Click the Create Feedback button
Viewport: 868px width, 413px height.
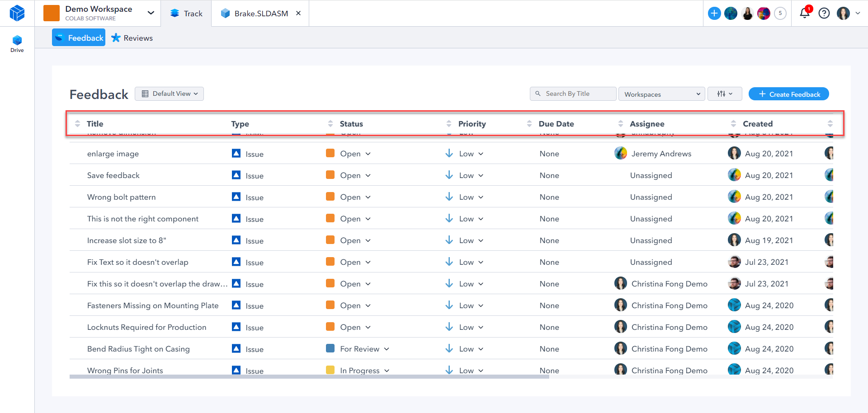pos(788,94)
